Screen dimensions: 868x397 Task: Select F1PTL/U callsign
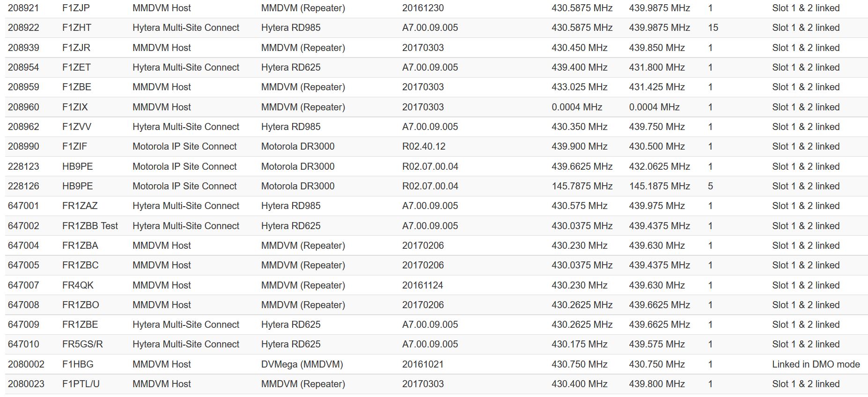pyautogui.click(x=81, y=384)
